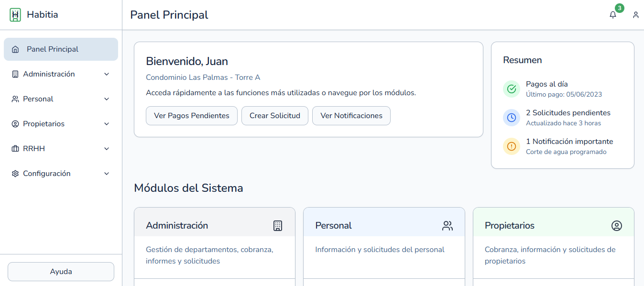Click the Habitia logo icon
This screenshot has height=286, width=644.
(15, 14)
